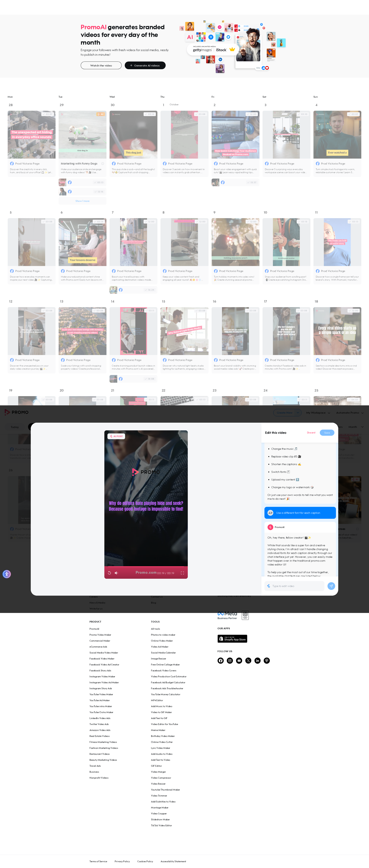This screenshot has height=868, width=369.
Task: Select the Use a different font message
Action: [x=300, y=513]
